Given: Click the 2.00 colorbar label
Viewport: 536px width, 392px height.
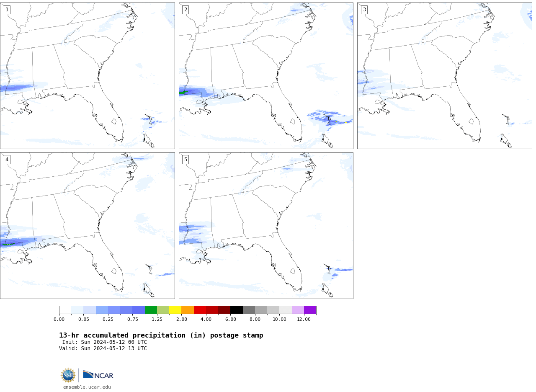Looking at the screenshot, I should [182, 319].
